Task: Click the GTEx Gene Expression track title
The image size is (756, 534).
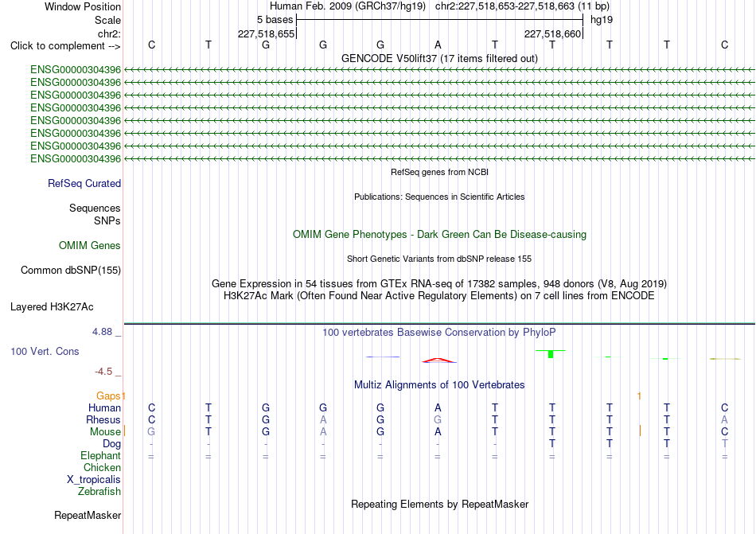Action: pos(439,284)
